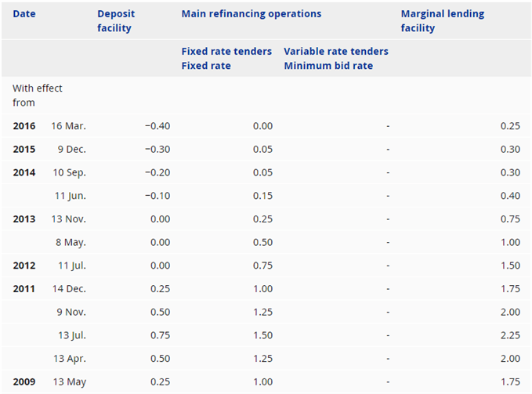Click the Deposit facility column header
The width and height of the screenshot is (532, 394).
tap(116, 21)
